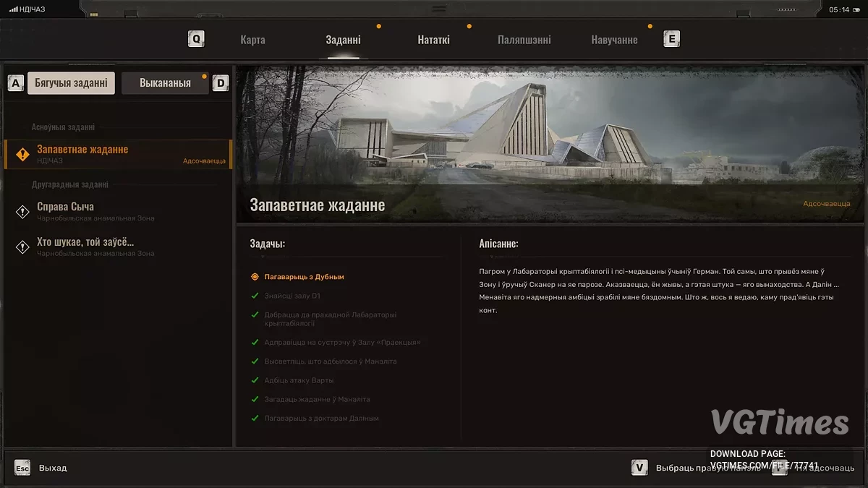Viewport: 868px width, 488px height.
Task: Click the diamond icon beside «Хто шукае, той заўсё…»
Action: click(x=22, y=246)
